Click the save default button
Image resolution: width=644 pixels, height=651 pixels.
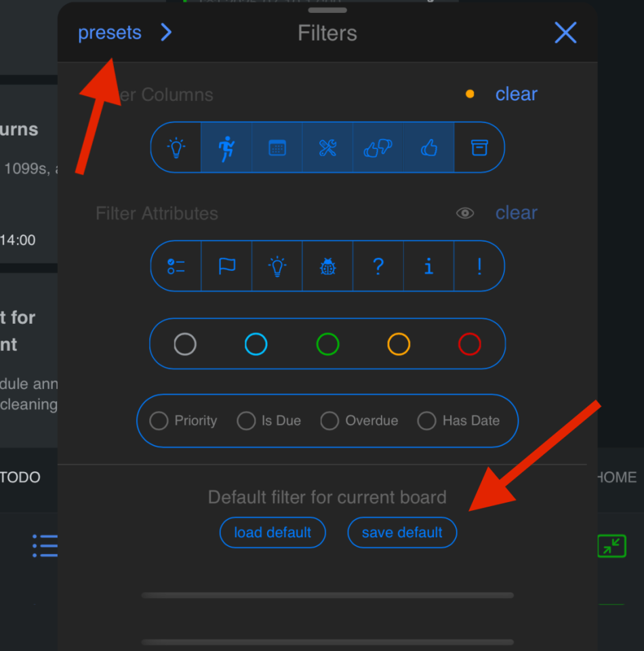pyautogui.click(x=402, y=532)
